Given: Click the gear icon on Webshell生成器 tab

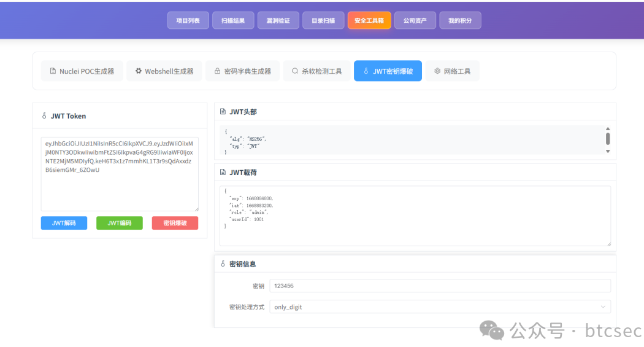Looking at the screenshot, I should click(x=139, y=71).
